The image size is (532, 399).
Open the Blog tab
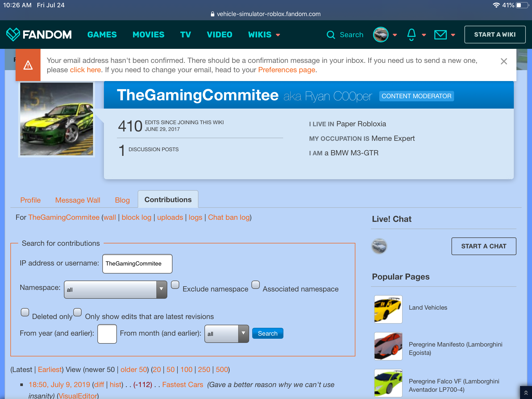point(122,200)
